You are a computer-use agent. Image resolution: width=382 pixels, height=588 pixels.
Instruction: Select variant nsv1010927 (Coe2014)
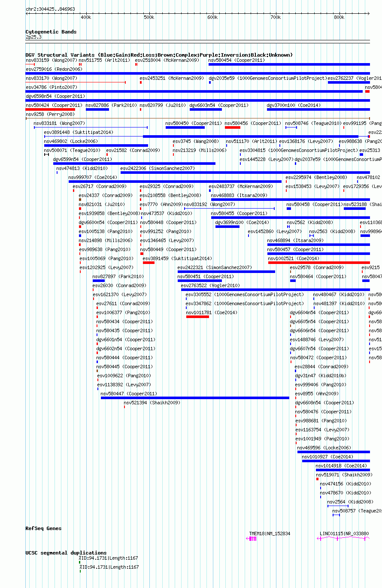coord(336,461)
